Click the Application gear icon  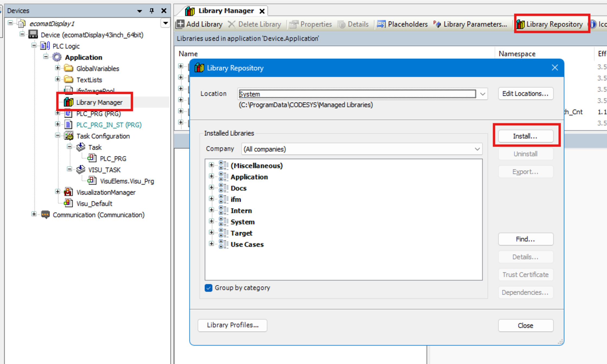coord(57,57)
